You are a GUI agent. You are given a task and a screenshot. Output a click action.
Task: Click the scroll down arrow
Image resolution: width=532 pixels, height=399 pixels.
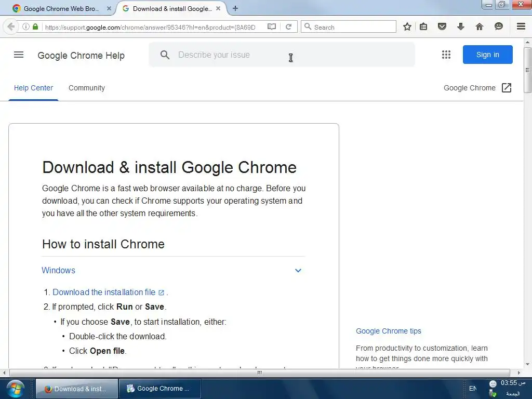[x=527, y=364]
